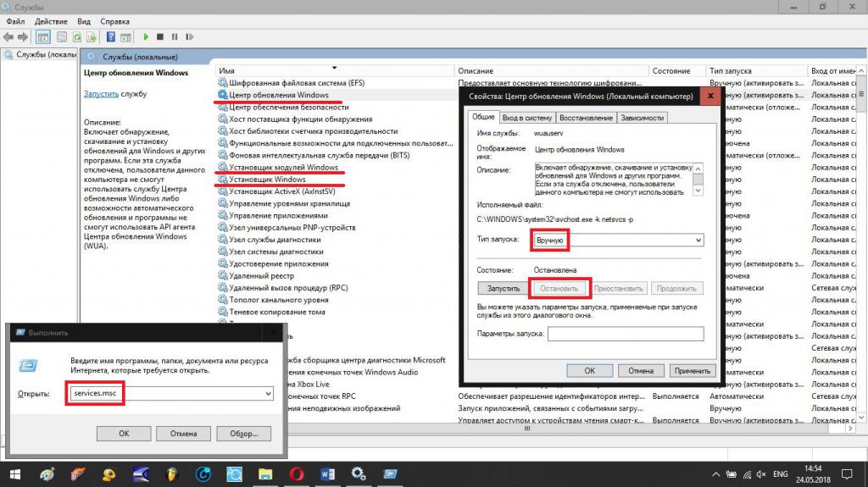Click the Export List toolbar icon
This screenshot has height=487, width=868.
(x=92, y=37)
